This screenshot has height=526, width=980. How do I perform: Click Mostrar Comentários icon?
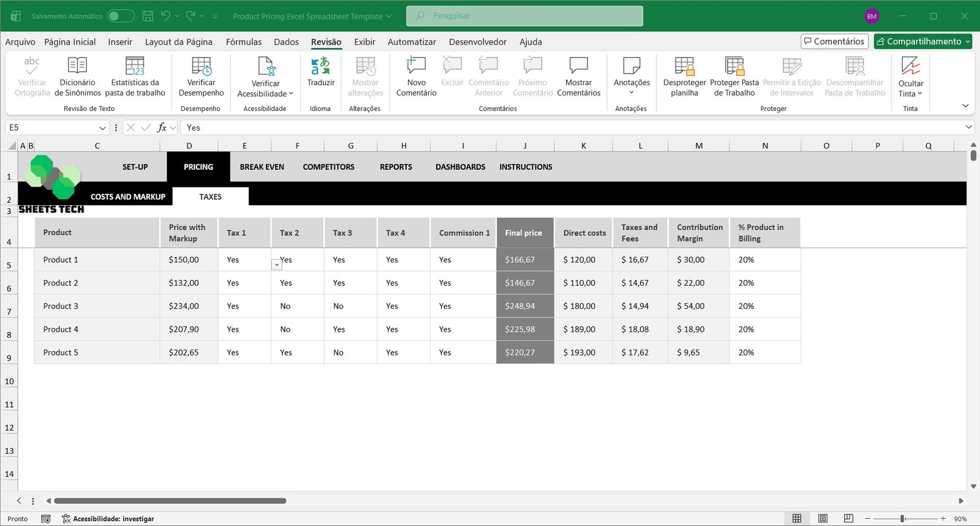tap(578, 66)
